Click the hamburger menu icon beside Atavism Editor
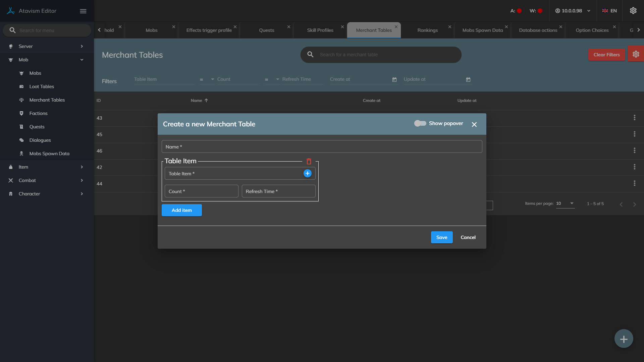 [x=83, y=11]
